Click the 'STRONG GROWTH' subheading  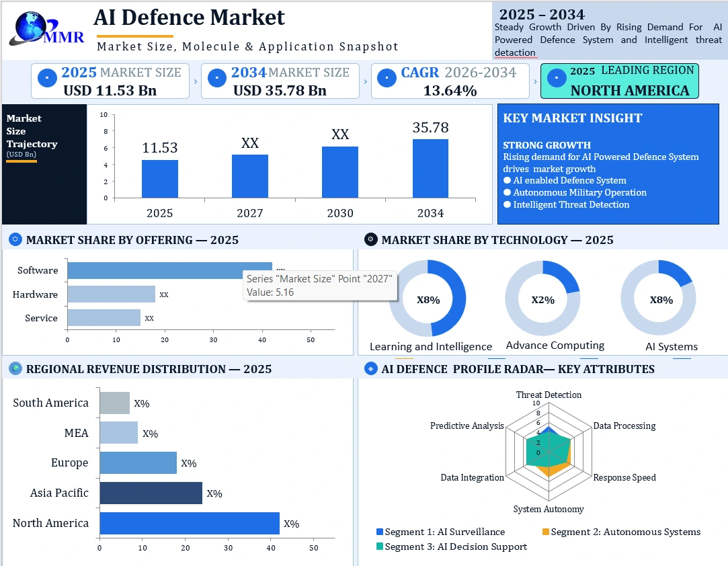[547, 145]
